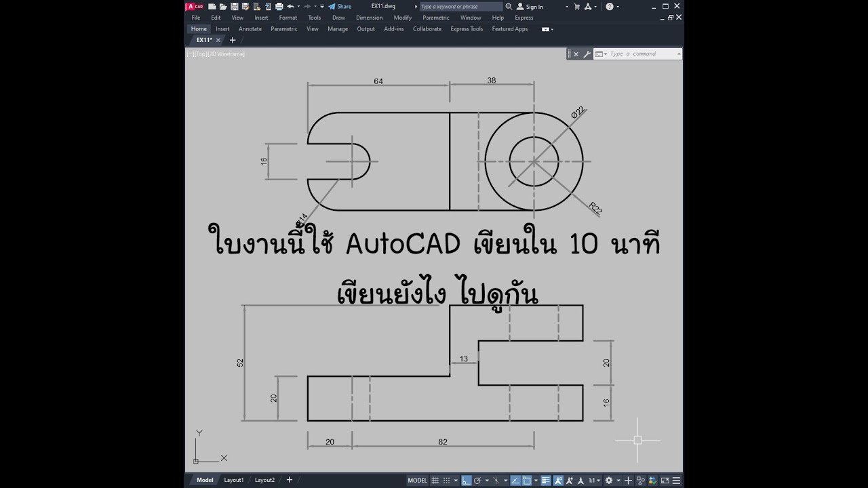The height and width of the screenshot is (488, 868).
Task: Click the New drawing icon in quick access toolbar
Action: point(212,6)
